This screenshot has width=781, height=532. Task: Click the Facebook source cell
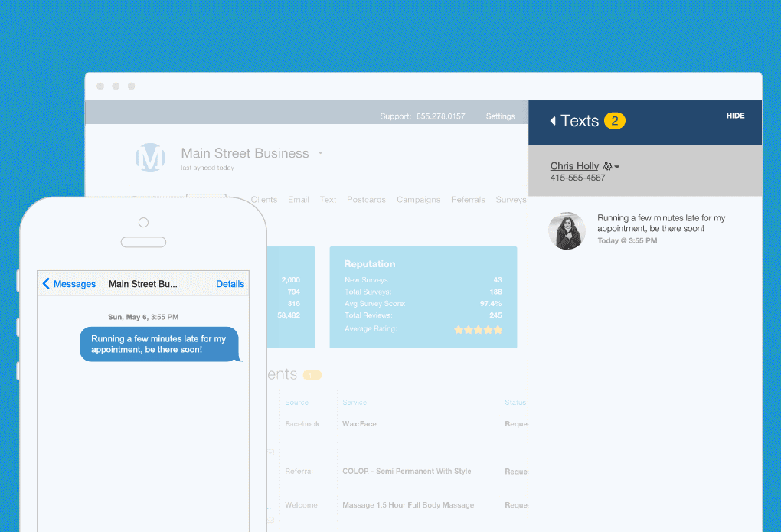pos(302,424)
